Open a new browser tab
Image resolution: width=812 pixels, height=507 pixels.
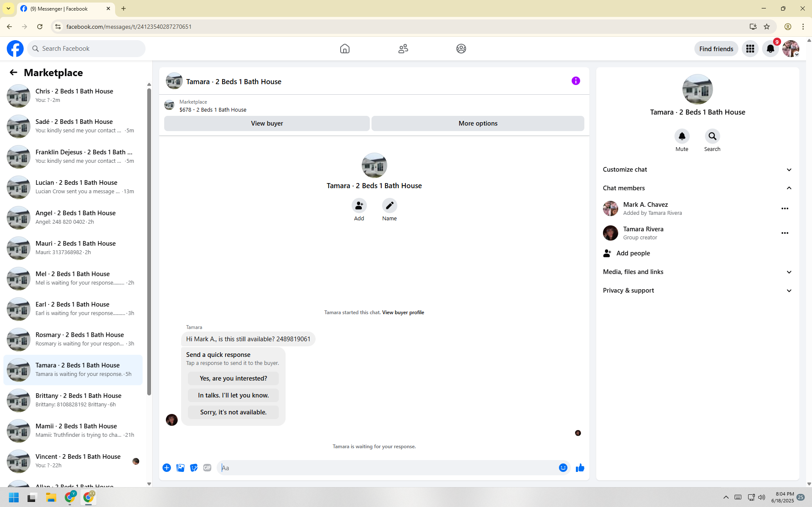coord(124,8)
